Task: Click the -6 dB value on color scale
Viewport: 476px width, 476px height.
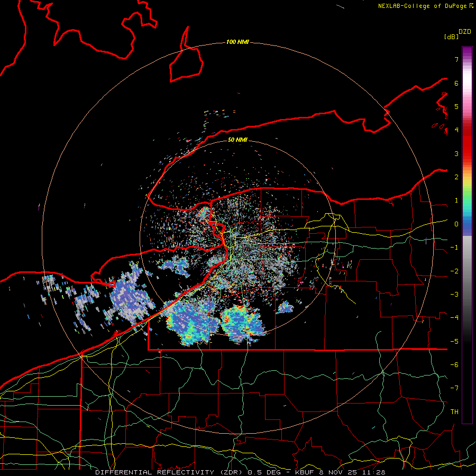Action: 454,365
